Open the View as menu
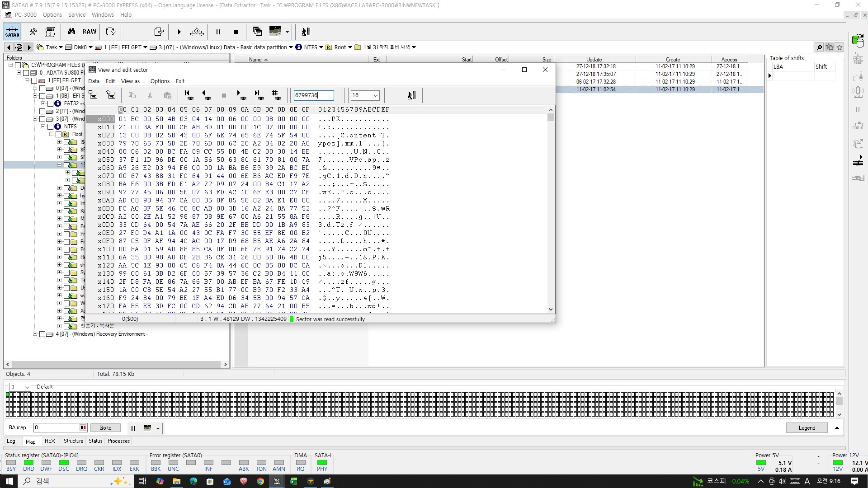This screenshot has width=868, height=488. (132, 81)
